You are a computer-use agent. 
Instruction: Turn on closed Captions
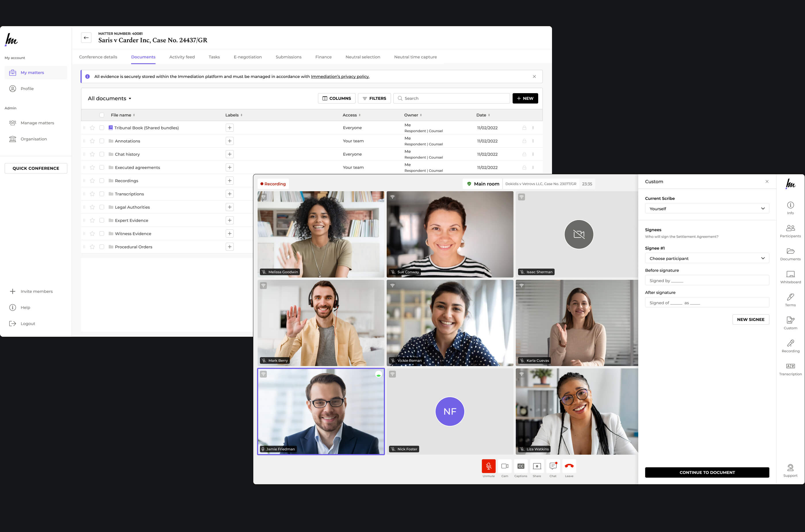point(521,466)
